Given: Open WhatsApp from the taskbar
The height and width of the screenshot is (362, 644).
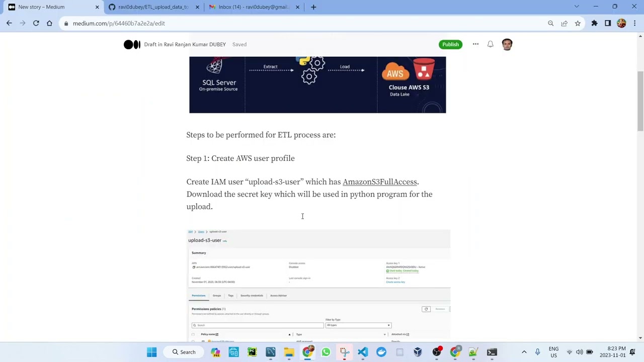Looking at the screenshot, I should (326, 352).
